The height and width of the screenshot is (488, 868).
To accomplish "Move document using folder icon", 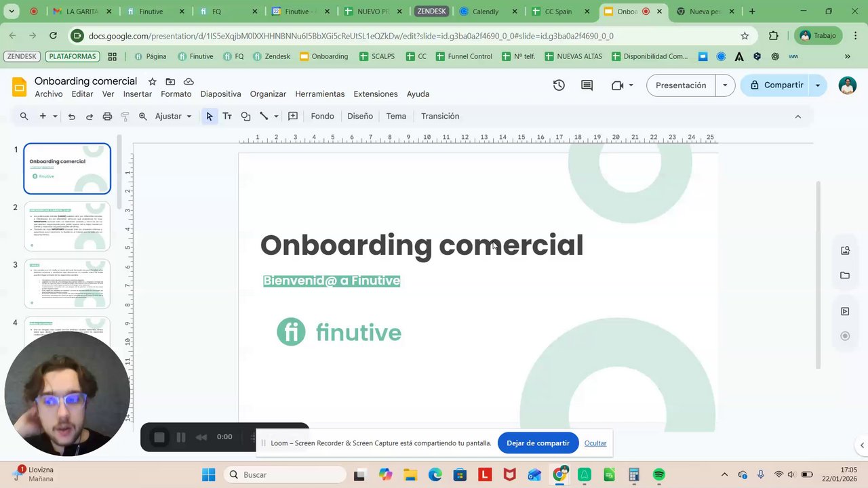I will click(x=170, y=81).
